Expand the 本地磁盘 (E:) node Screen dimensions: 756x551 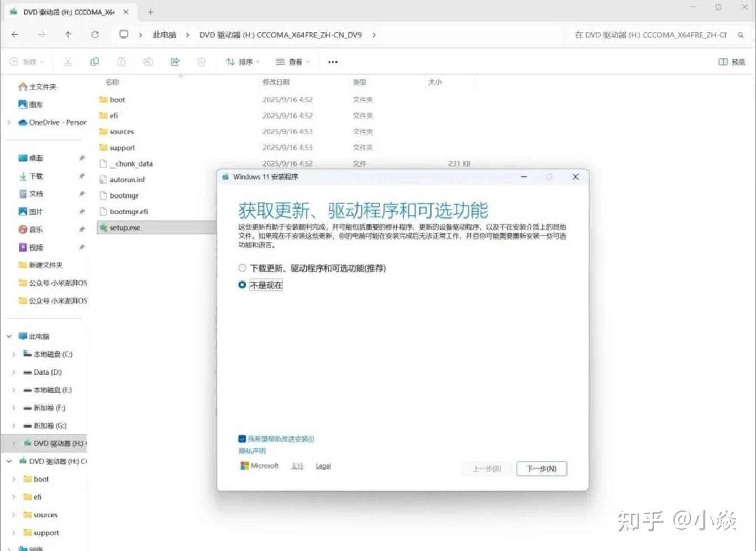point(14,390)
